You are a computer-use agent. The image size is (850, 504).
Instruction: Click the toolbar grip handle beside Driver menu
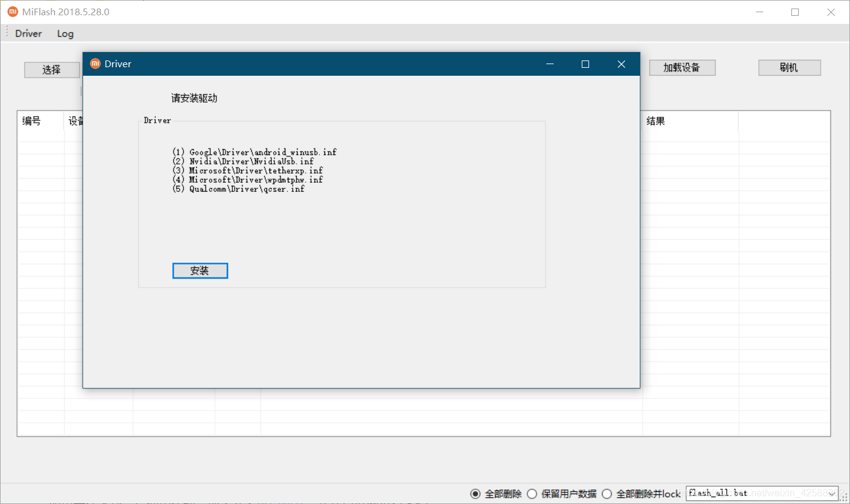click(x=7, y=32)
